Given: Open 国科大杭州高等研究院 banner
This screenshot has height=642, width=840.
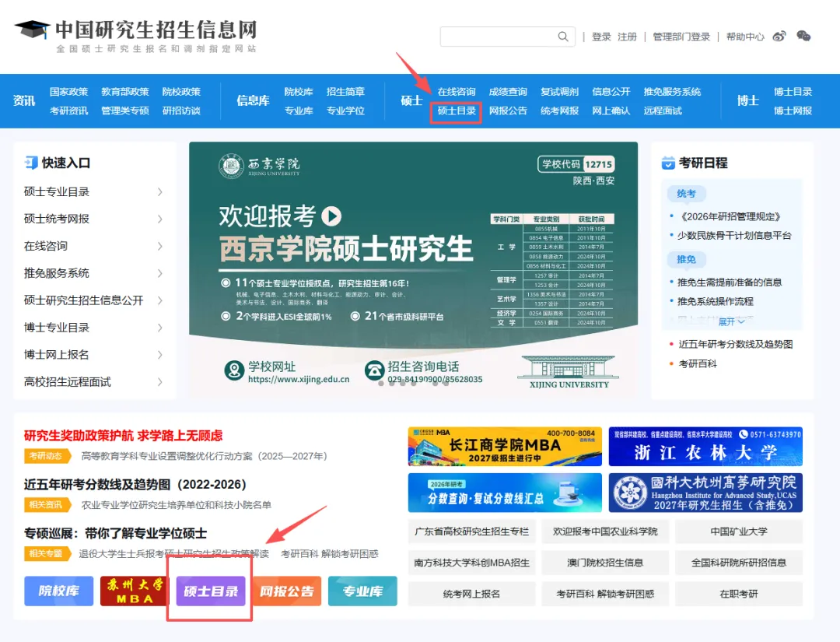Looking at the screenshot, I should 705,493.
